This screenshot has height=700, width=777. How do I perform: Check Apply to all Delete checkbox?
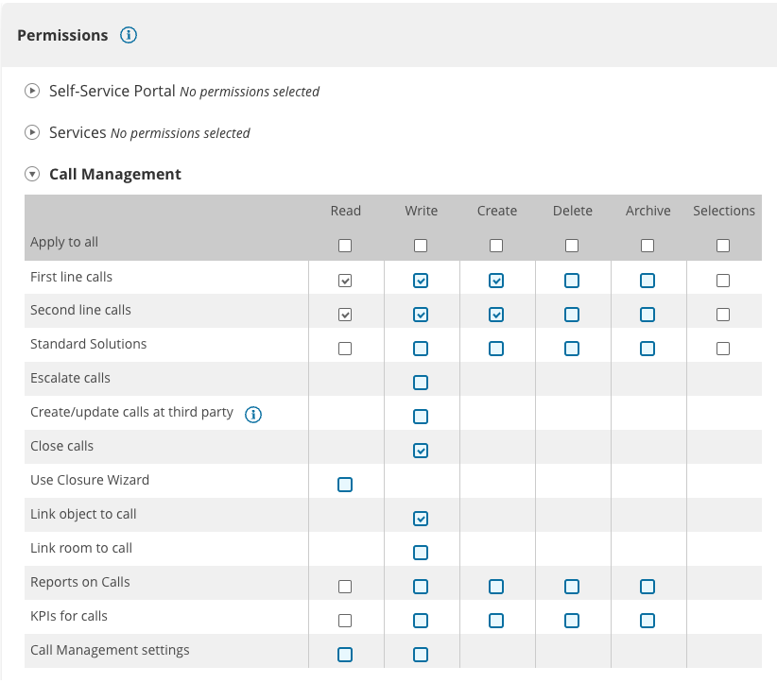572,246
